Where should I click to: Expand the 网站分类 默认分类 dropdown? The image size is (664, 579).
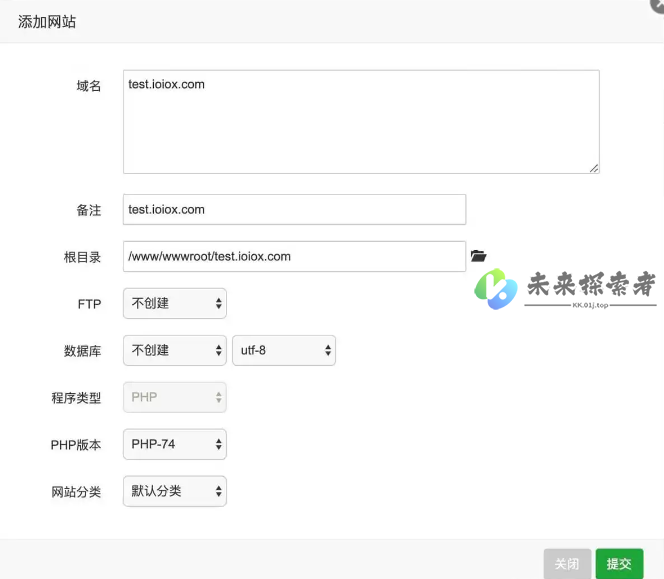(175, 491)
